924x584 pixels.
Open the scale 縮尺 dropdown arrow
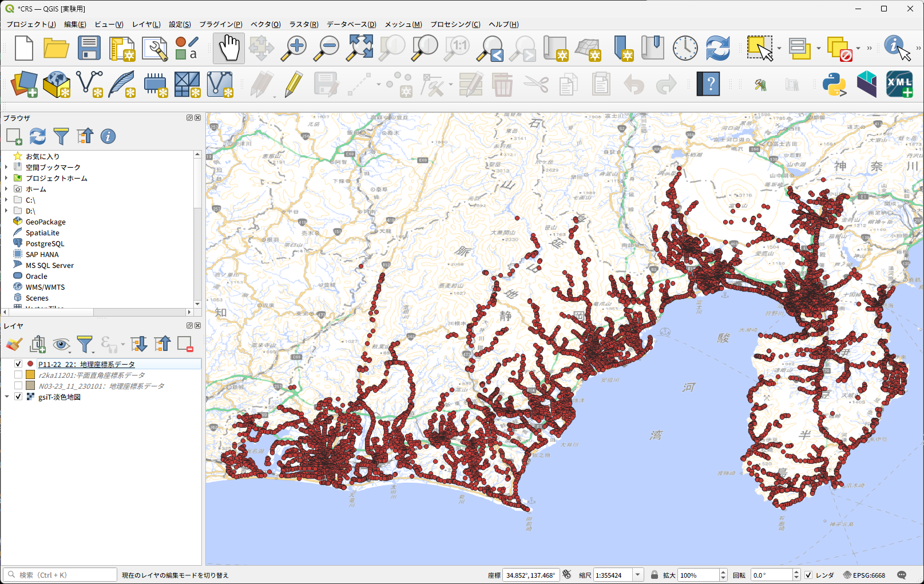[x=638, y=575]
